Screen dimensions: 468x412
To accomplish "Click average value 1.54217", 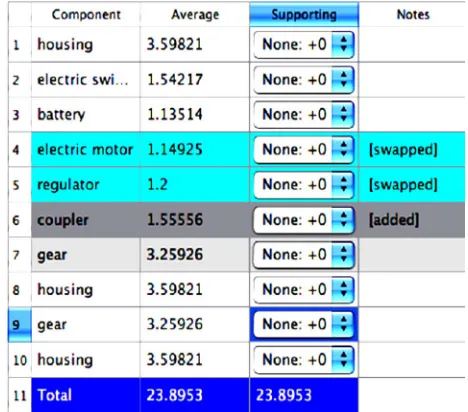I will tap(195, 80).
